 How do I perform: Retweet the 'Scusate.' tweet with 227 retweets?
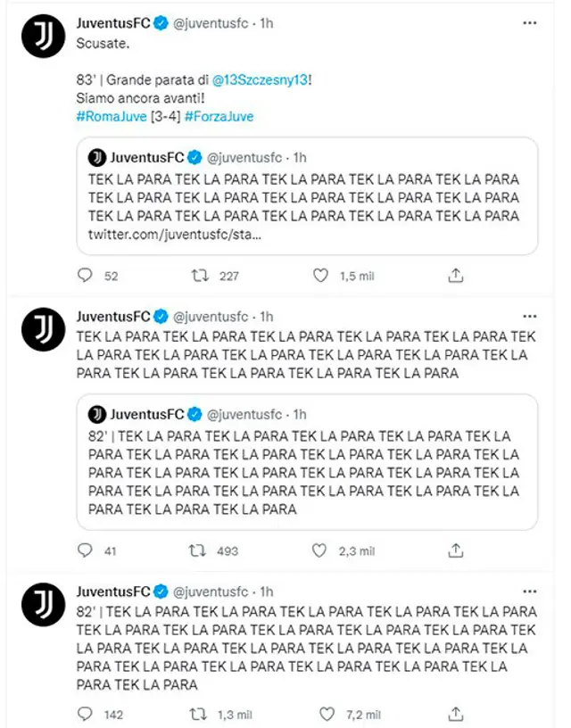[200, 276]
